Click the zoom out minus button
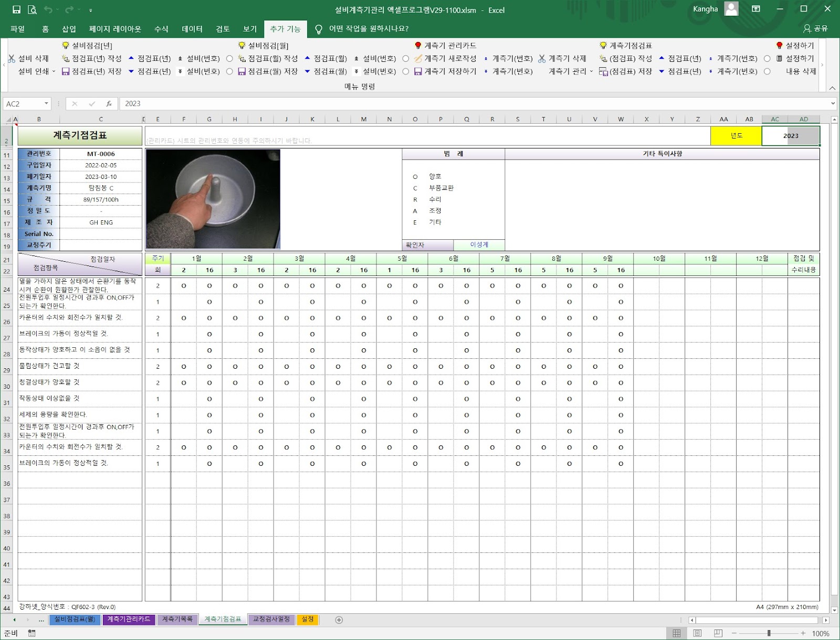The width and height of the screenshot is (840, 640). pyautogui.click(x=734, y=633)
